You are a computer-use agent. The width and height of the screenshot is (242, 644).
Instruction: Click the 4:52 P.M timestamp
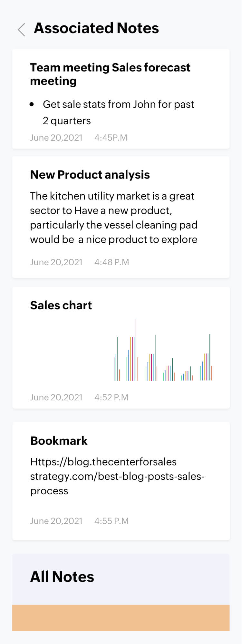[111, 397]
